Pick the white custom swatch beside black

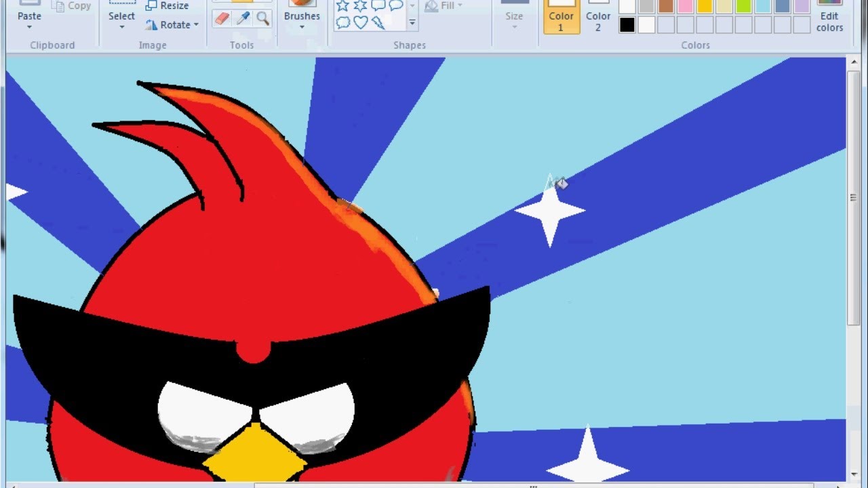coord(646,25)
